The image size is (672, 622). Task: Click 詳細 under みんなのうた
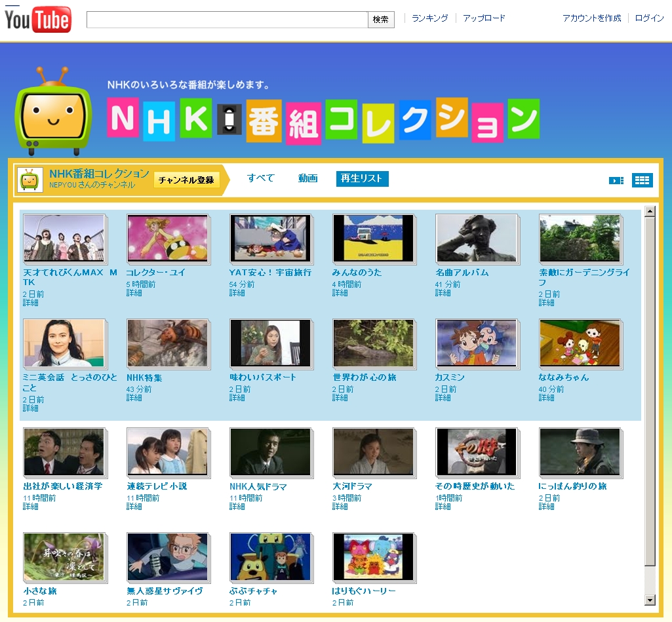click(x=340, y=293)
